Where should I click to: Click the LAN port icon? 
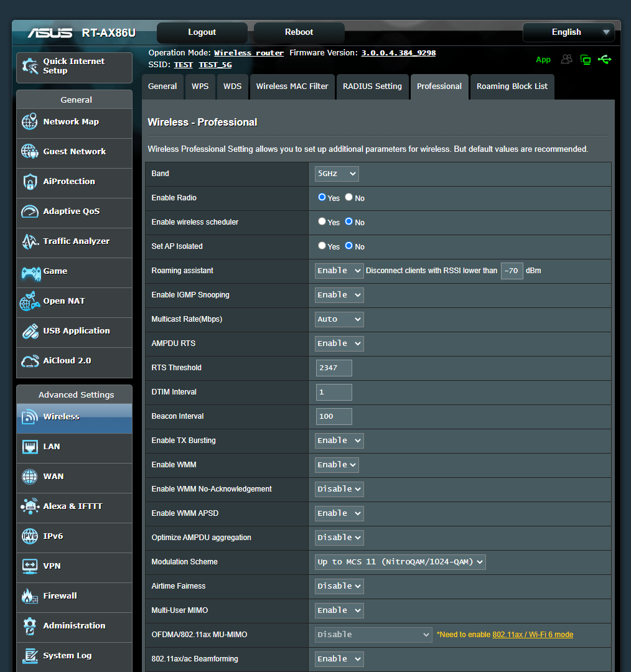coord(30,447)
